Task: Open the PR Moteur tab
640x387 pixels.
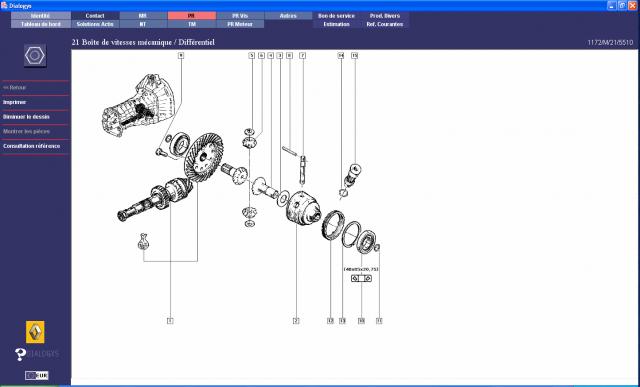Action: click(240, 24)
